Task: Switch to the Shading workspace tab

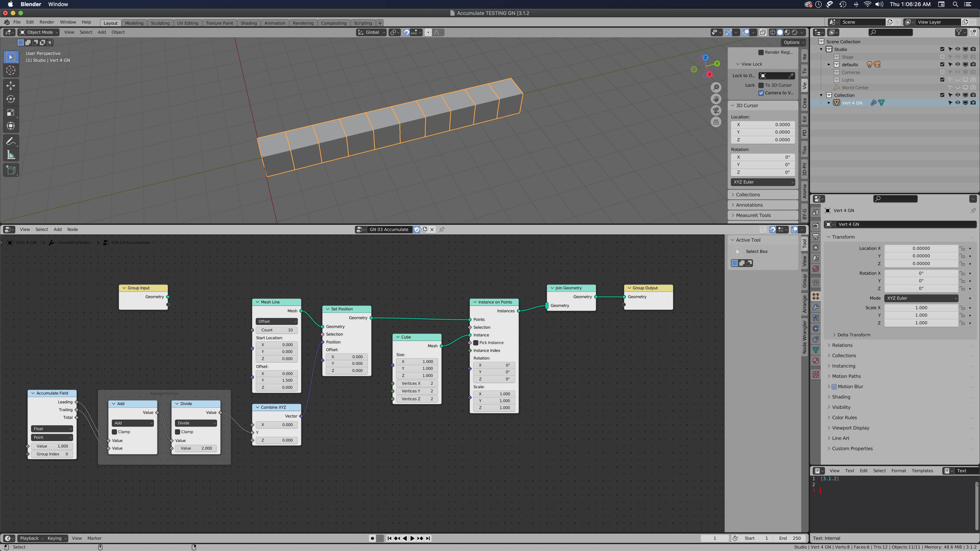Action: [x=249, y=23]
